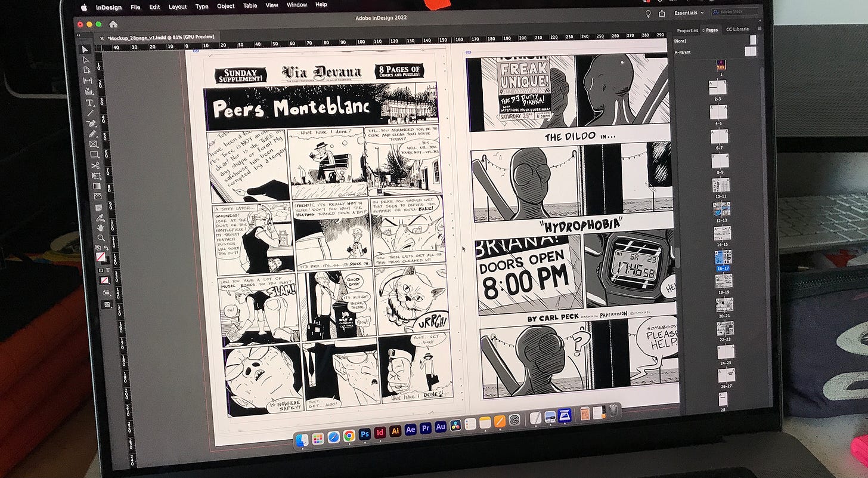This screenshot has width=868, height=478.
Task: Select the Scissors tool
Action: 95,165
